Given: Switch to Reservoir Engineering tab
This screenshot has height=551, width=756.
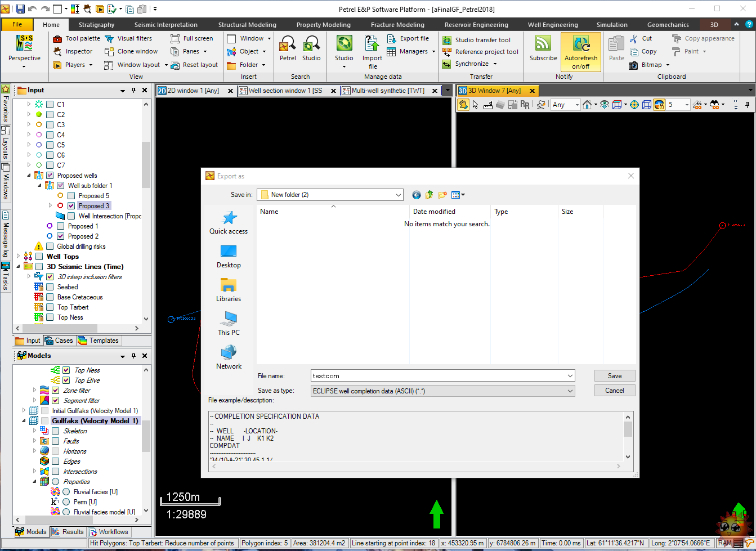Looking at the screenshot, I should tap(476, 25).
